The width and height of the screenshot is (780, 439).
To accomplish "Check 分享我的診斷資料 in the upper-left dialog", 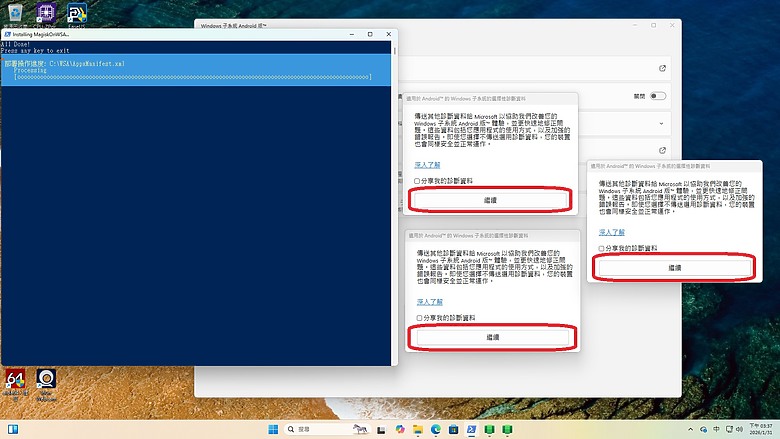I will pos(417,181).
